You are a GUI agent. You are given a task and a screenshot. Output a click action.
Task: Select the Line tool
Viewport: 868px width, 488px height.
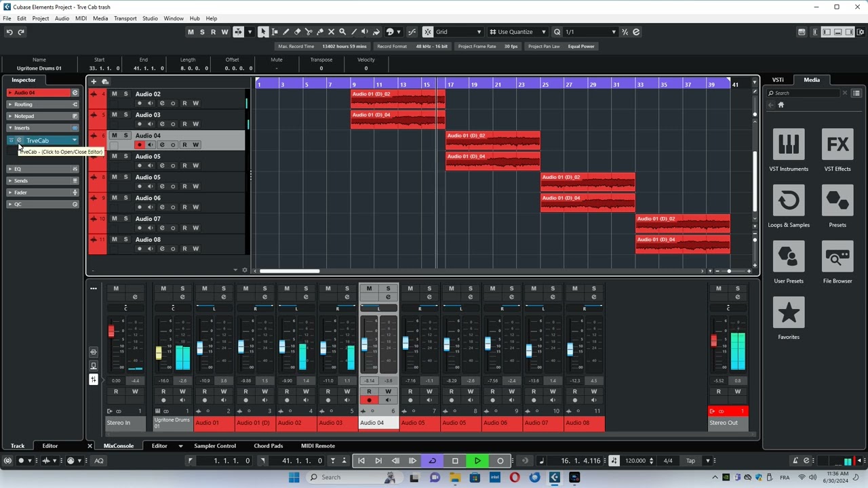point(354,32)
